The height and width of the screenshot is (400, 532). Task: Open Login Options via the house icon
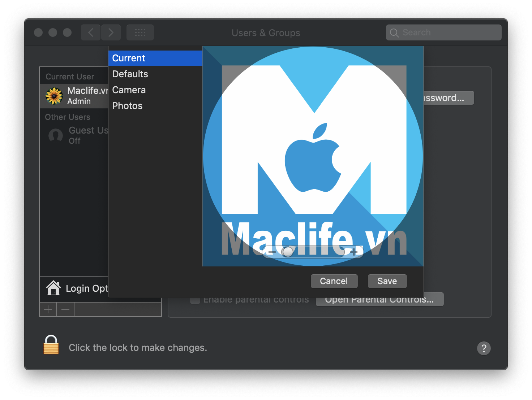coord(53,288)
